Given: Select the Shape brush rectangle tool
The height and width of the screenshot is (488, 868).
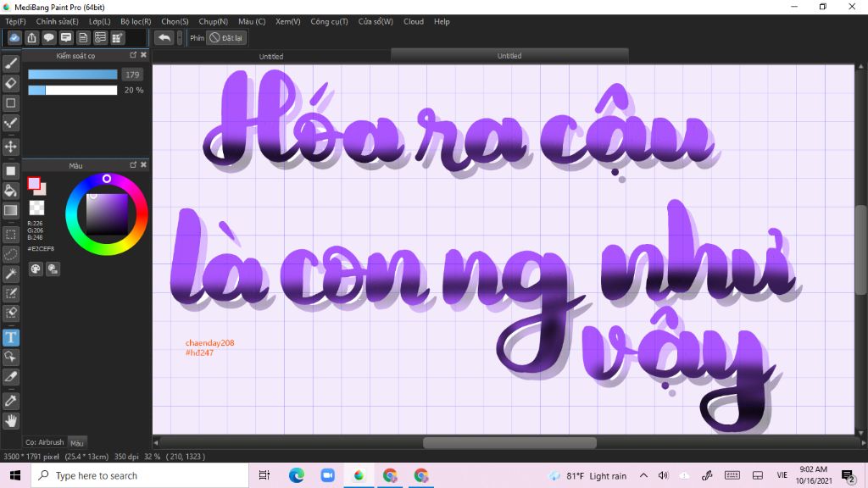Looking at the screenshot, I should tap(10, 103).
